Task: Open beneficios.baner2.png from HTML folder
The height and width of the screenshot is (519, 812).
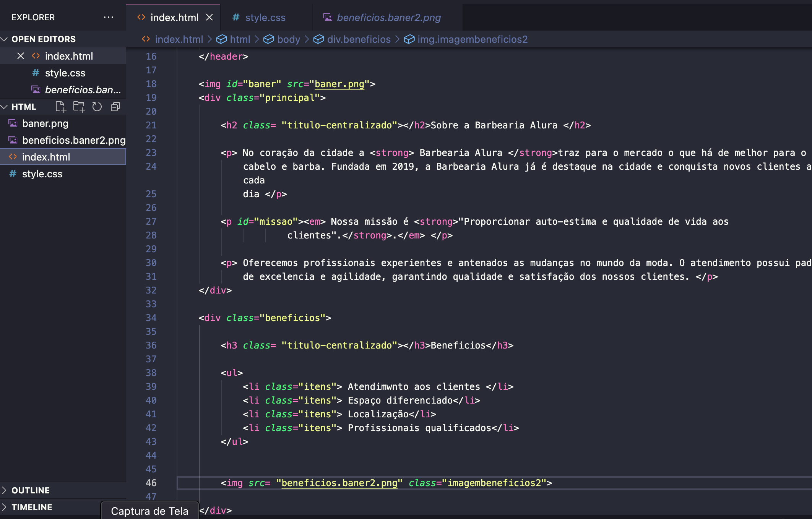Action: (63, 140)
